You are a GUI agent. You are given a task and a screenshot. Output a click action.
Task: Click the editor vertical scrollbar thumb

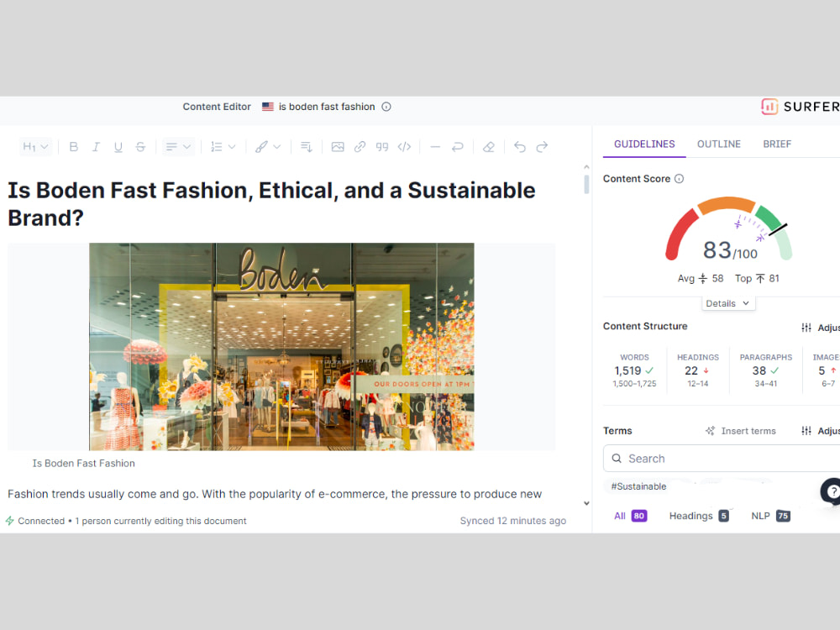pyautogui.click(x=586, y=185)
